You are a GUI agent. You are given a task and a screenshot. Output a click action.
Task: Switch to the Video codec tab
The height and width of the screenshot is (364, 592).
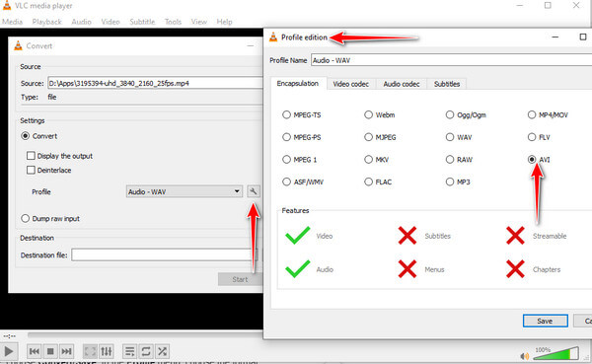click(x=350, y=84)
